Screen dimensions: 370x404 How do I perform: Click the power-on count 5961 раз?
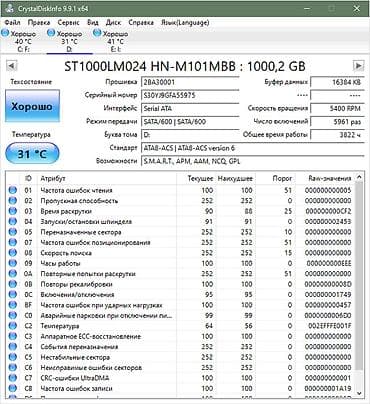(x=337, y=122)
